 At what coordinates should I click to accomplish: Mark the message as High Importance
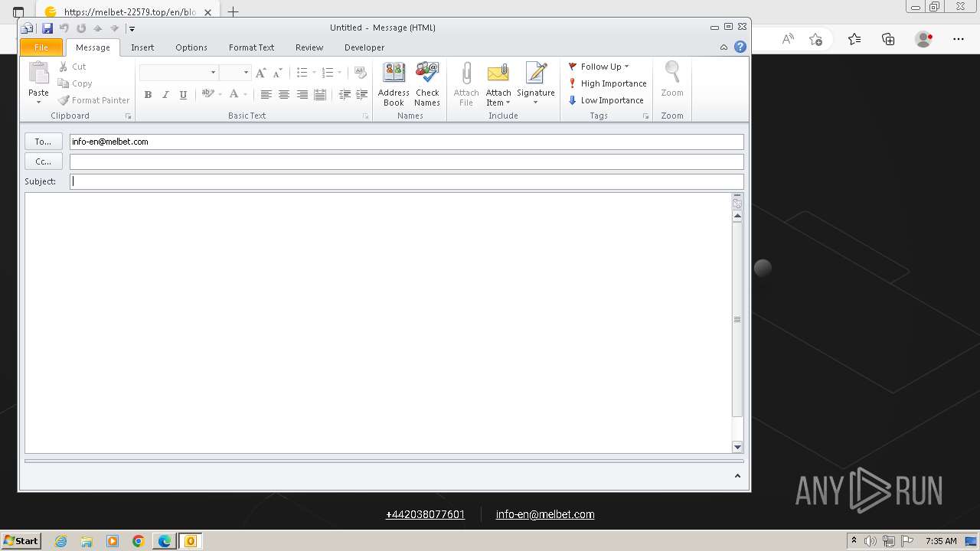point(607,83)
